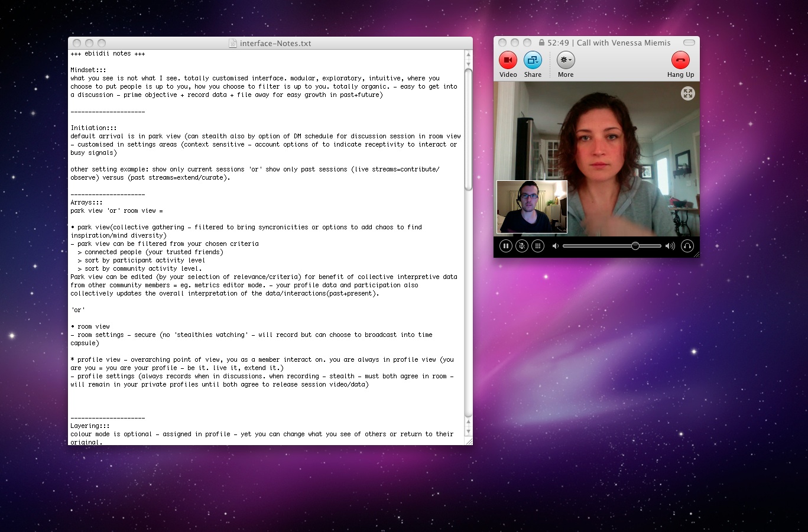Click the loud volume speaker icon
808x532 pixels.
coord(670,246)
